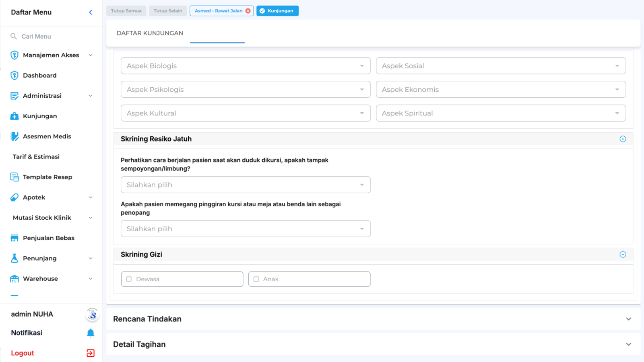Screen dimensions: 644x362
Task: Expand the Detail Tagihan panel
Action: 373,344
